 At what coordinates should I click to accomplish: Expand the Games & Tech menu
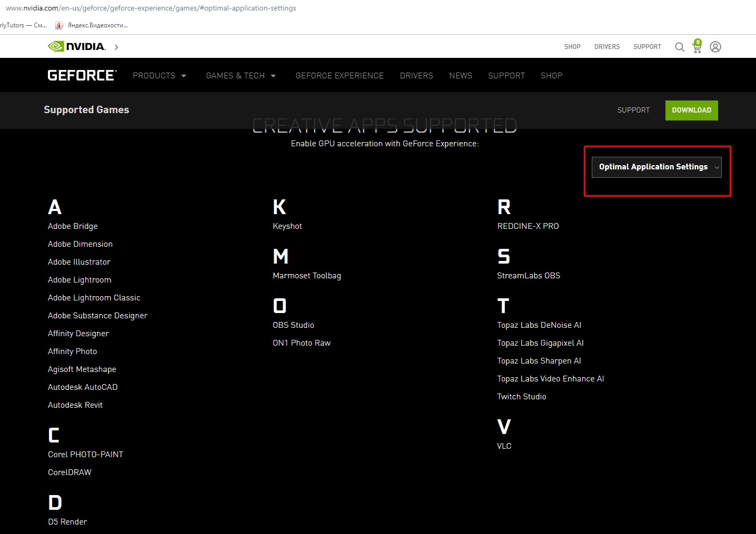point(241,76)
